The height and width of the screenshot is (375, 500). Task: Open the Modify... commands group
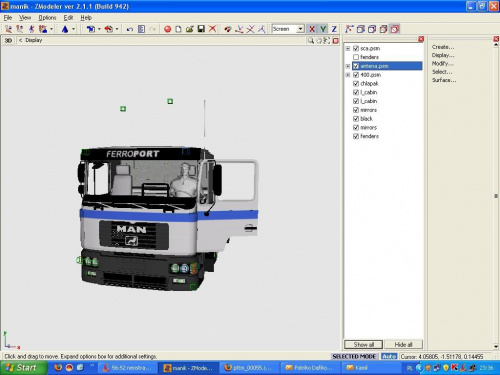coord(443,63)
